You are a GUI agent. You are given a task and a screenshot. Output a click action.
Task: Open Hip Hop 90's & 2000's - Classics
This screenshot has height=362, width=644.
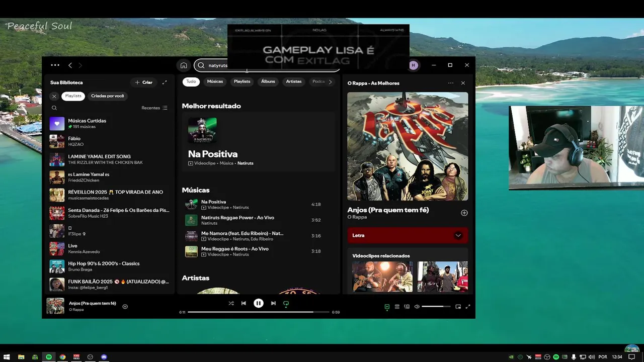[x=110, y=266]
